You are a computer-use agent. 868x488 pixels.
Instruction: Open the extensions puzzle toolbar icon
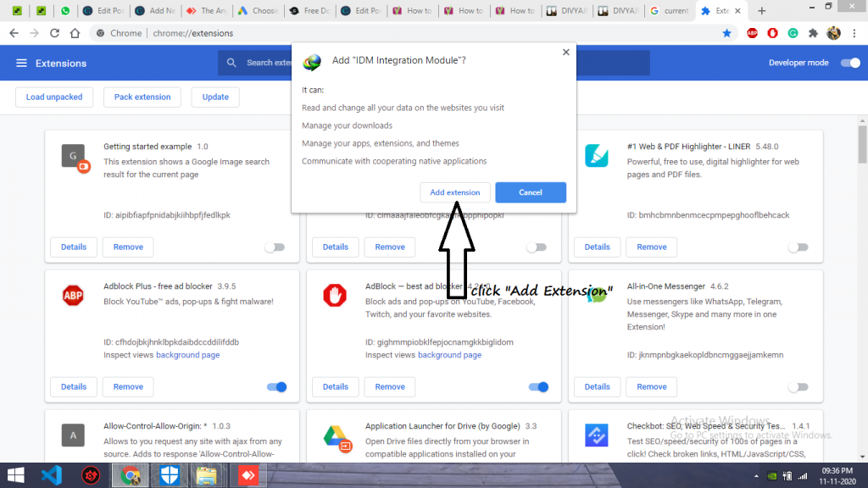point(813,33)
